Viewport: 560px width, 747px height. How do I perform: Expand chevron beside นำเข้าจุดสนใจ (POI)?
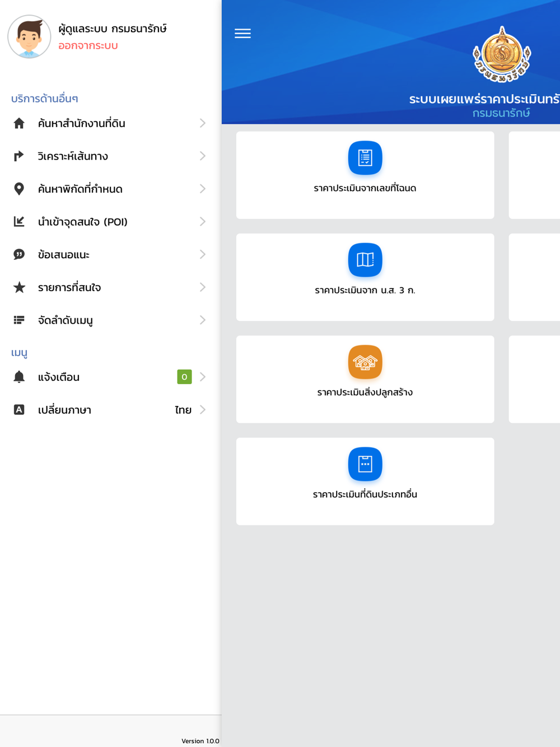pyautogui.click(x=203, y=222)
